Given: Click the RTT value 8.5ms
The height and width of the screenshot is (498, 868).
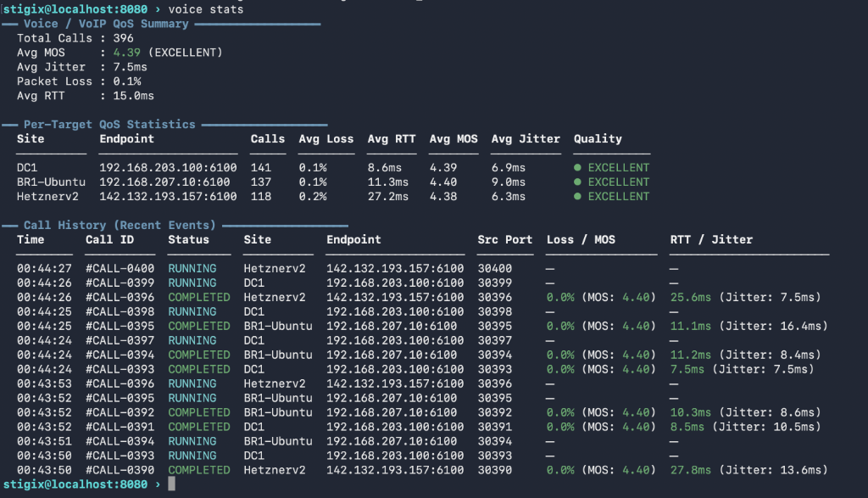Looking at the screenshot, I should tap(687, 427).
